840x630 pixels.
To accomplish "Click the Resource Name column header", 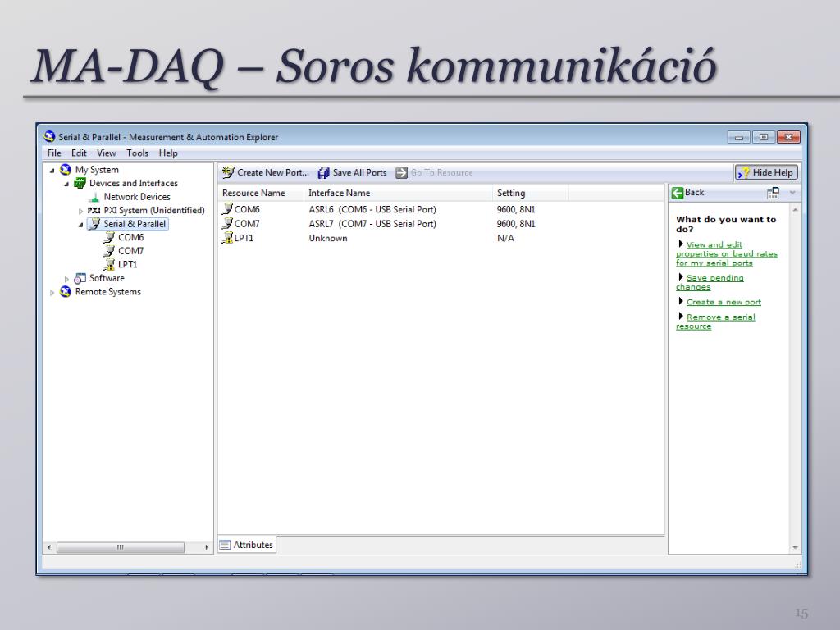I will pos(261,193).
